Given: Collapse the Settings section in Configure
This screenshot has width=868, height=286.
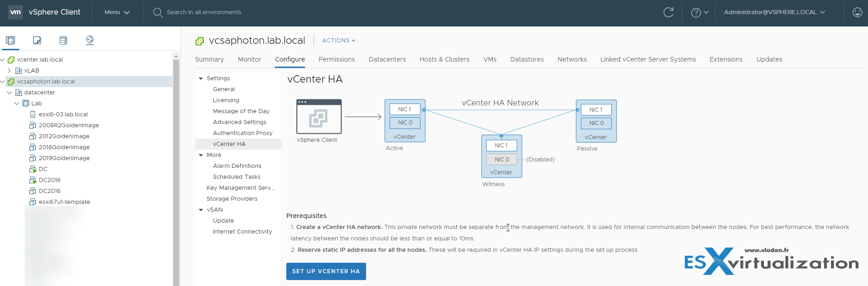Looking at the screenshot, I should click(x=201, y=78).
